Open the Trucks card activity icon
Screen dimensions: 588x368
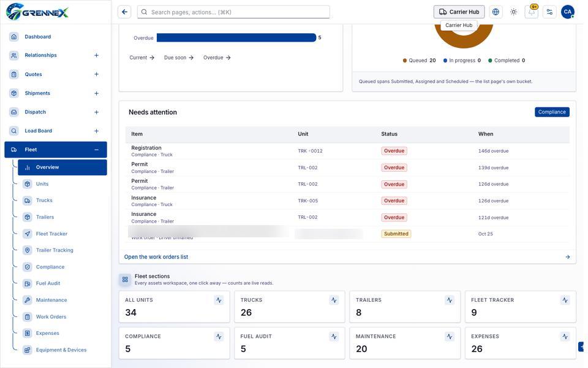point(334,300)
